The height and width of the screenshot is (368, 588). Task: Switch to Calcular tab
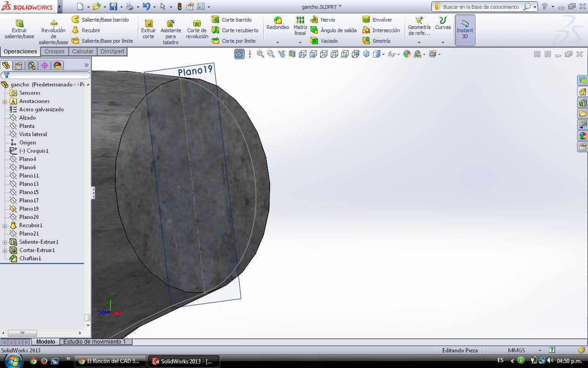pos(83,52)
